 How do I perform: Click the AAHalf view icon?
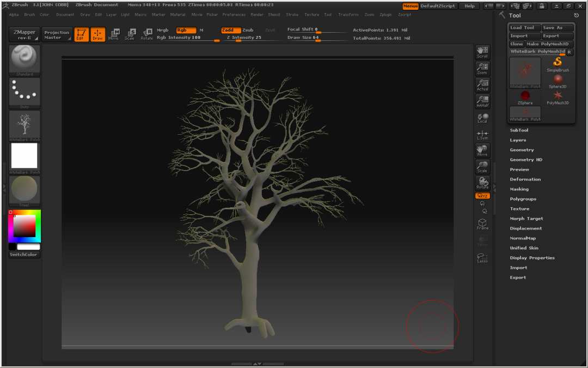click(x=482, y=101)
